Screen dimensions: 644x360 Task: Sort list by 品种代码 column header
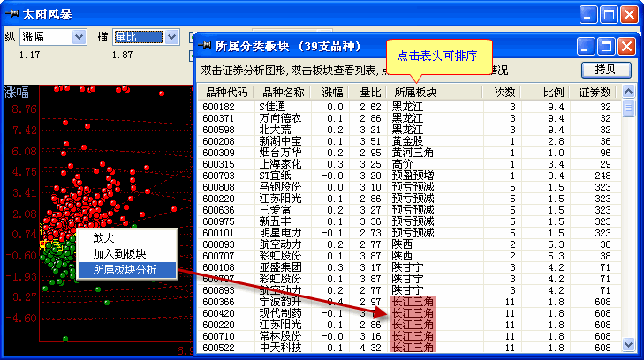(x=227, y=91)
